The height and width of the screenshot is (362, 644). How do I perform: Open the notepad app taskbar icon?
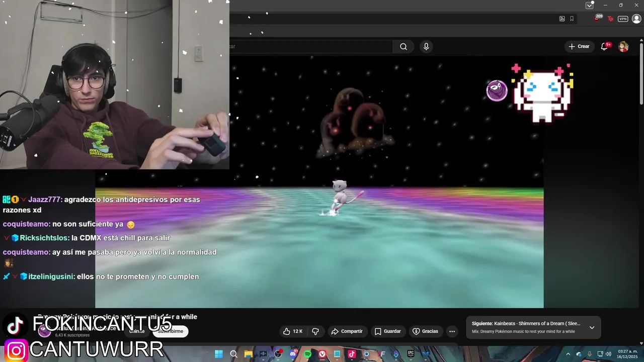click(x=337, y=354)
